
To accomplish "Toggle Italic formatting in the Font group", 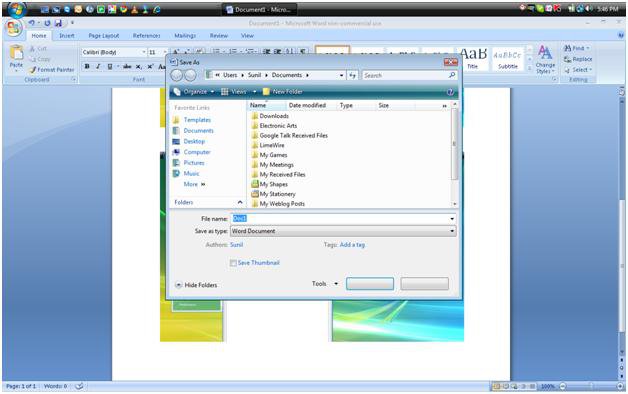I will [98, 66].
